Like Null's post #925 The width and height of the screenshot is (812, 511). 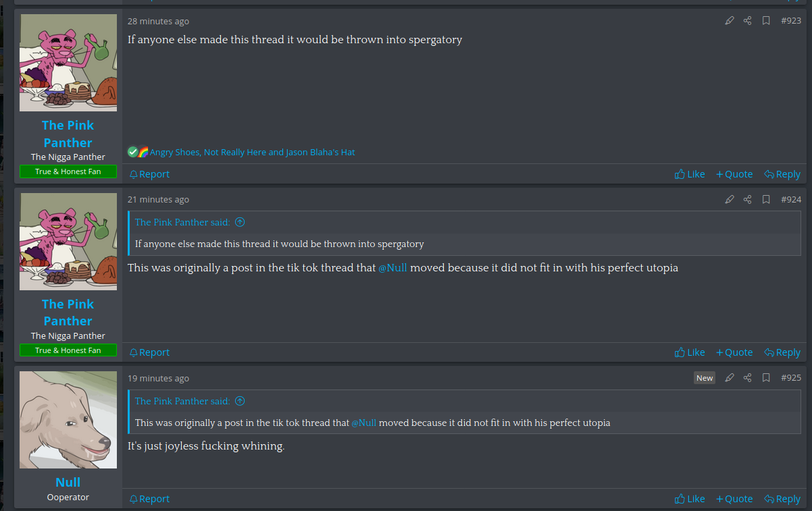(690, 499)
